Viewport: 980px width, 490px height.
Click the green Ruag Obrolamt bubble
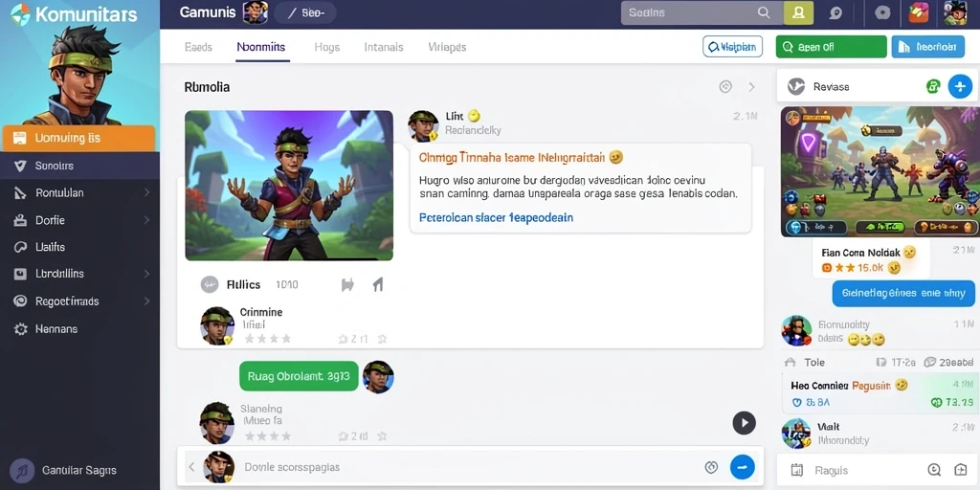[x=299, y=376]
